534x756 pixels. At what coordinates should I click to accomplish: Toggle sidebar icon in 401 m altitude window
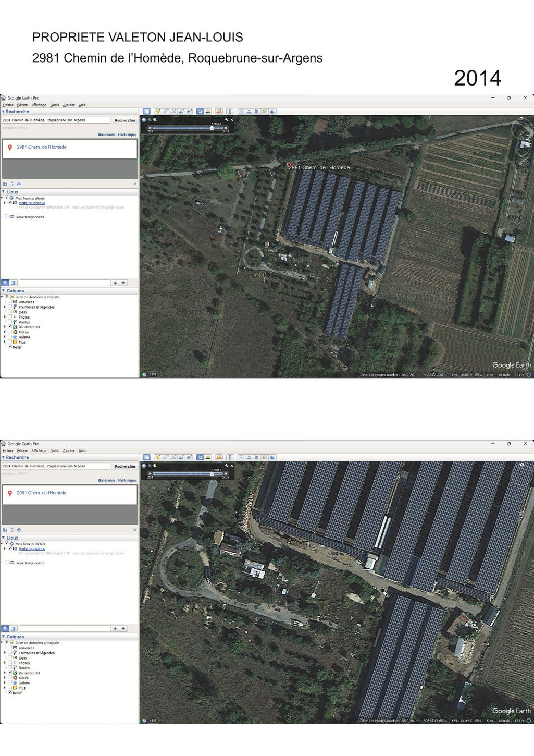(x=146, y=112)
